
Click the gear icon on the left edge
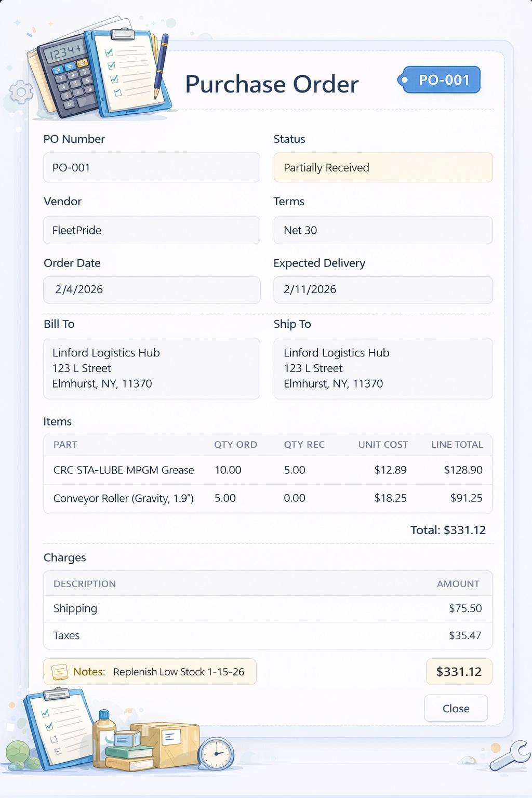[x=21, y=91]
